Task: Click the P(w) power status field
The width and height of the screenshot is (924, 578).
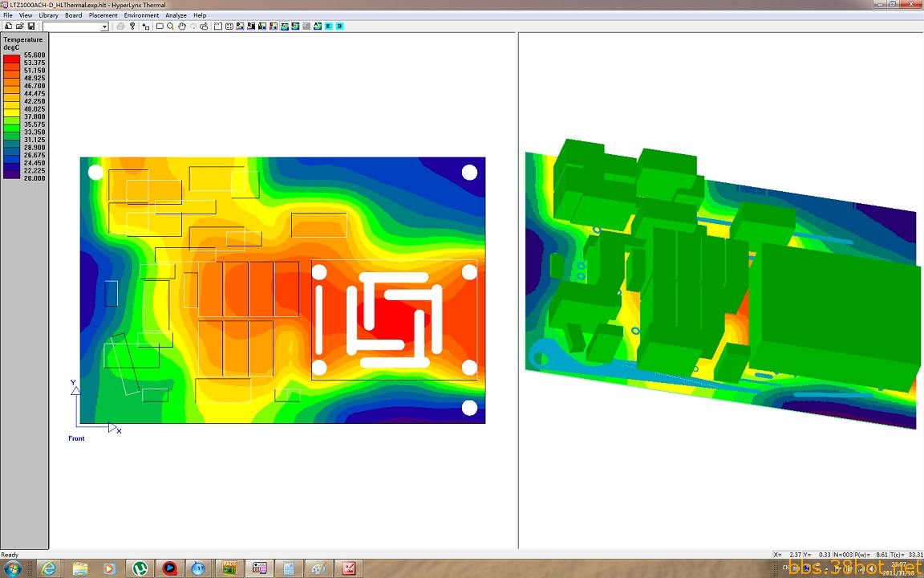Action: click(x=871, y=555)
